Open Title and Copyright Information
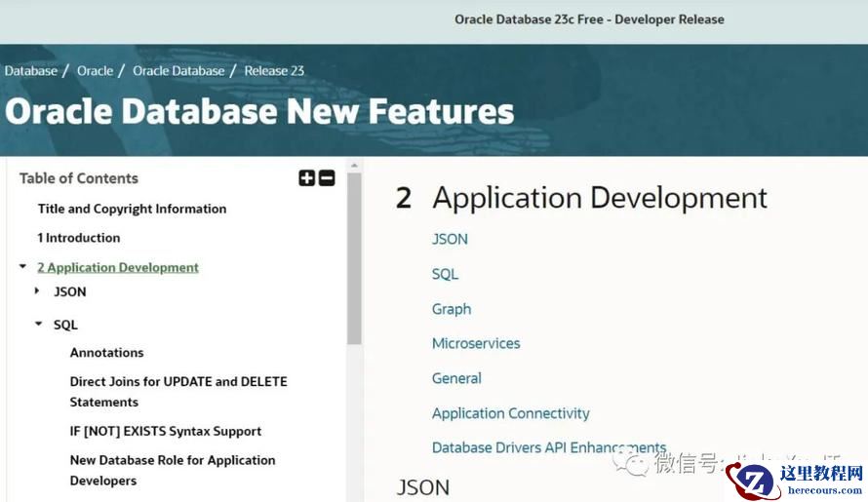This screenshot has height=502, width=868. [133, 209]
